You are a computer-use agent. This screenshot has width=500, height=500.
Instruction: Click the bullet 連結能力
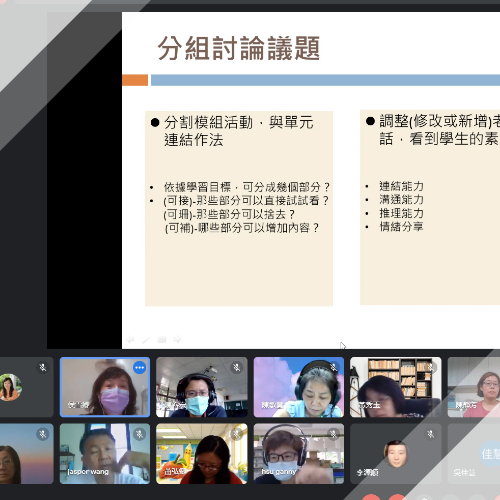click(x=401, y=186)
